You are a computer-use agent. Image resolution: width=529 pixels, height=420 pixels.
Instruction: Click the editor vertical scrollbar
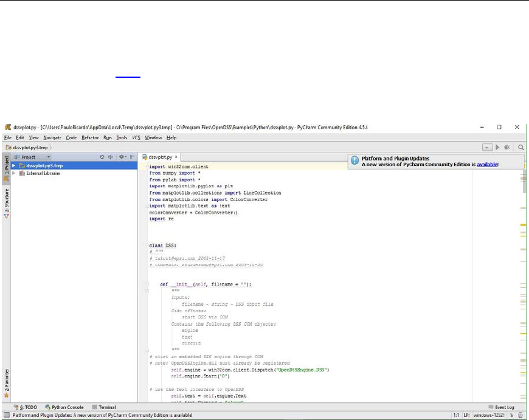(x=525, y=182)
